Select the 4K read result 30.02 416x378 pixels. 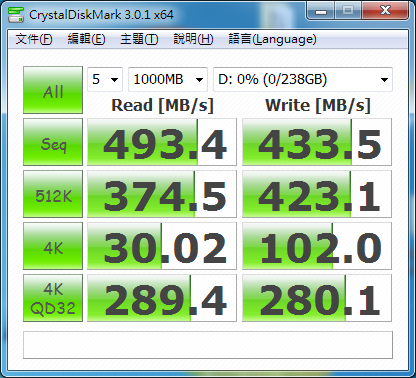162,246
